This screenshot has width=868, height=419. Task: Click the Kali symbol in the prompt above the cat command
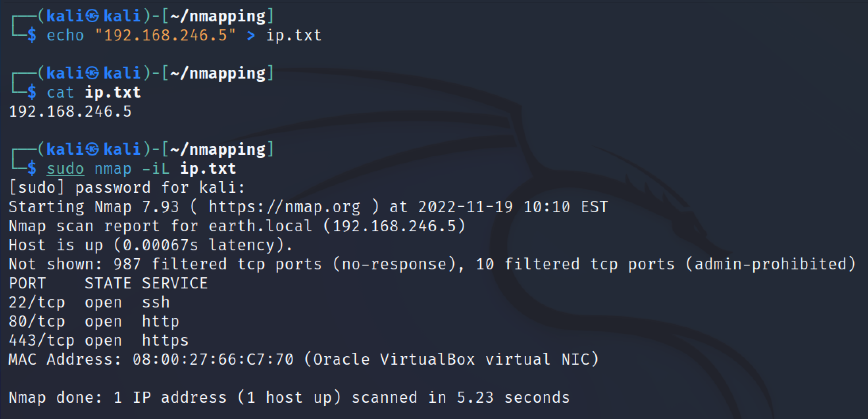pos(92,73)
